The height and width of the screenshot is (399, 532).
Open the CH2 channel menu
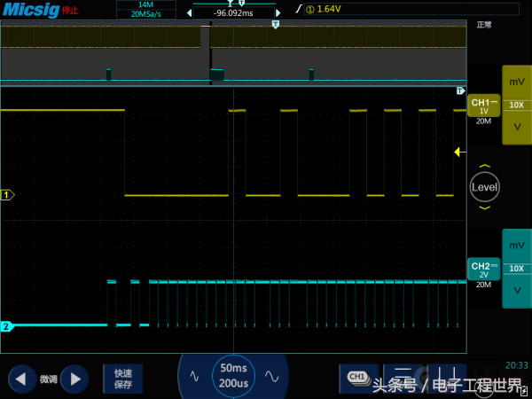click(x=484, y=269)
